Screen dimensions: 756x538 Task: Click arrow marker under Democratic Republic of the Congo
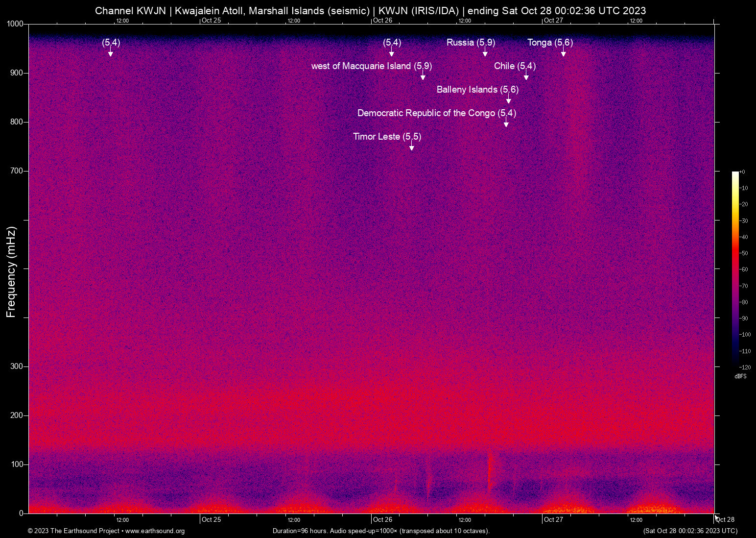point(506,122)
